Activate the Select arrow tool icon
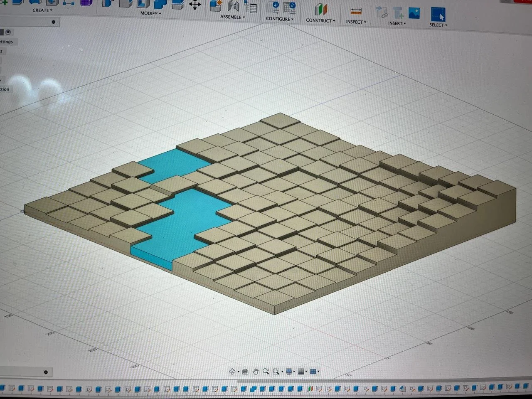The image size is (532, 399). tap(438, 15)
